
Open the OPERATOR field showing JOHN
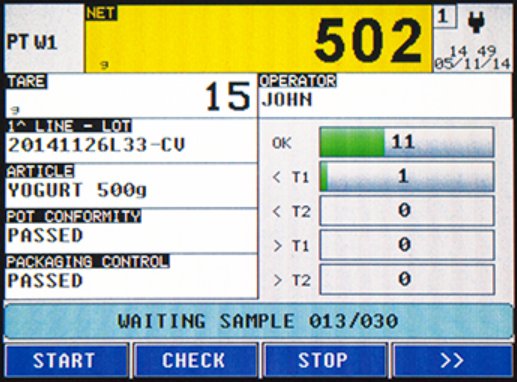(385, 96)
